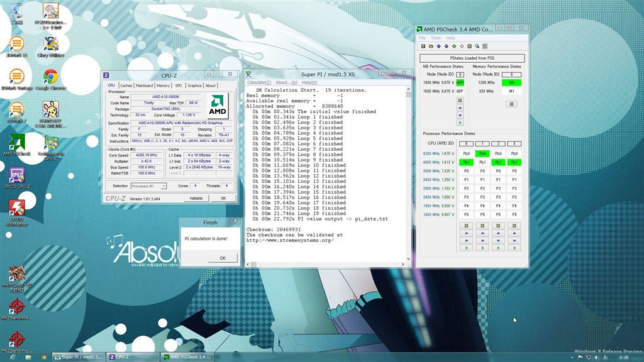Click the save icon in PSCheck toolbar
Viewport: 644px width, 362px height.
tap(423, 46)
